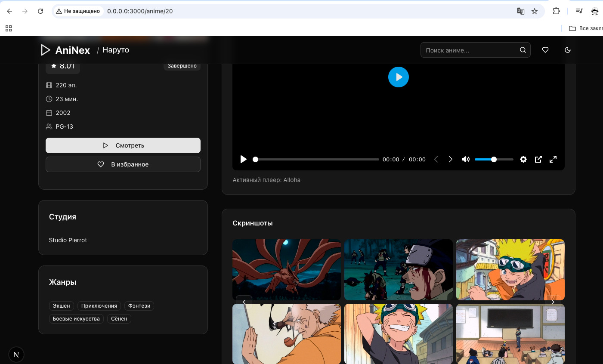603x364 pixels.
Task: Click the screenshots carousel right arrow
Action: (x=553, y=302)
